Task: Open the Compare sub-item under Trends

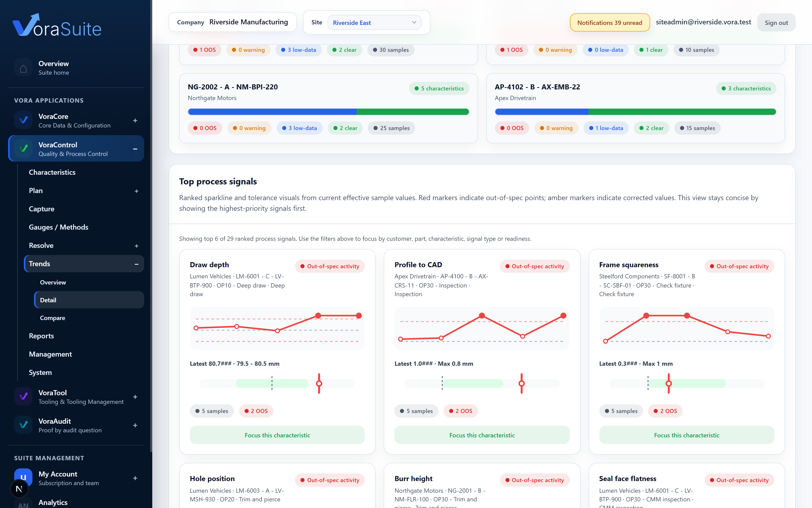Action: click(x=89, y=318)
